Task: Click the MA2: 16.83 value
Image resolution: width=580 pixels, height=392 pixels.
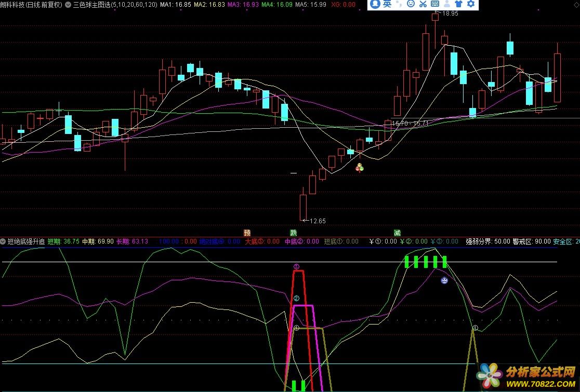Action: (209, 5)
